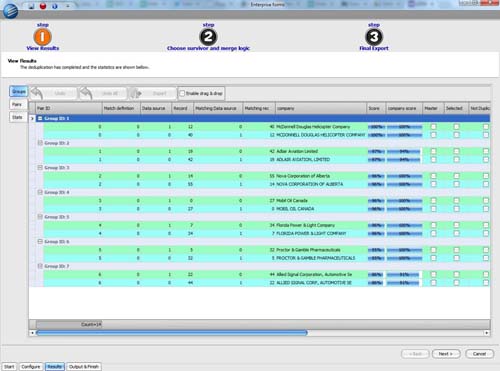Click the step 3 Final Export icon

click(x=374, y=37)
